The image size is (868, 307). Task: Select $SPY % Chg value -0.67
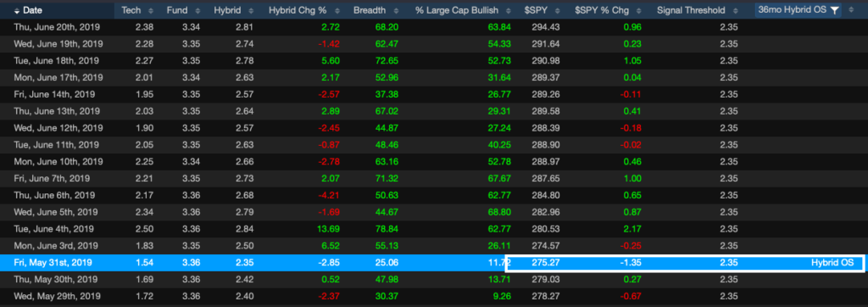click(x=631, y=296)
